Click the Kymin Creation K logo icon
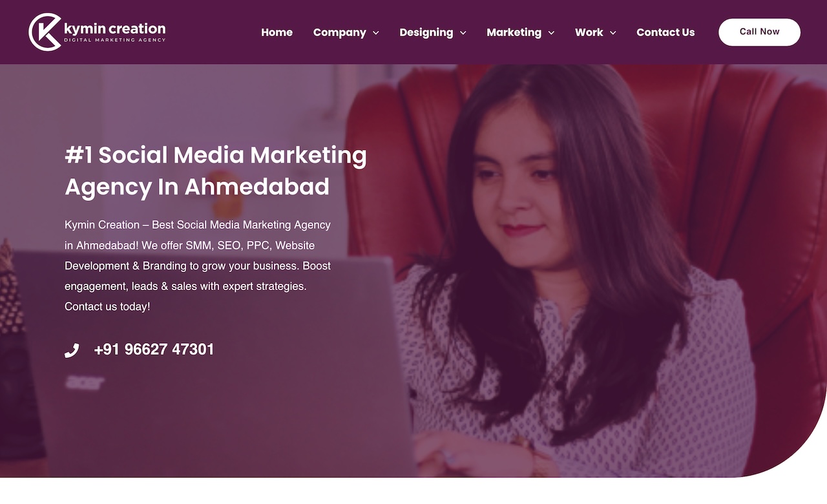The height and width of the screenshot is (504, 827). [45, 32]
